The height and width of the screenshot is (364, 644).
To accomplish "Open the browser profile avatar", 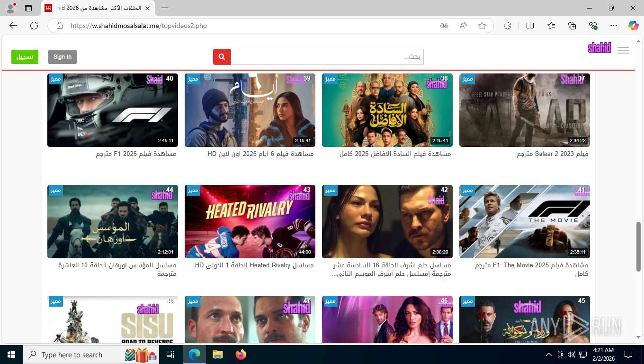I will click(x=10, y=8).
